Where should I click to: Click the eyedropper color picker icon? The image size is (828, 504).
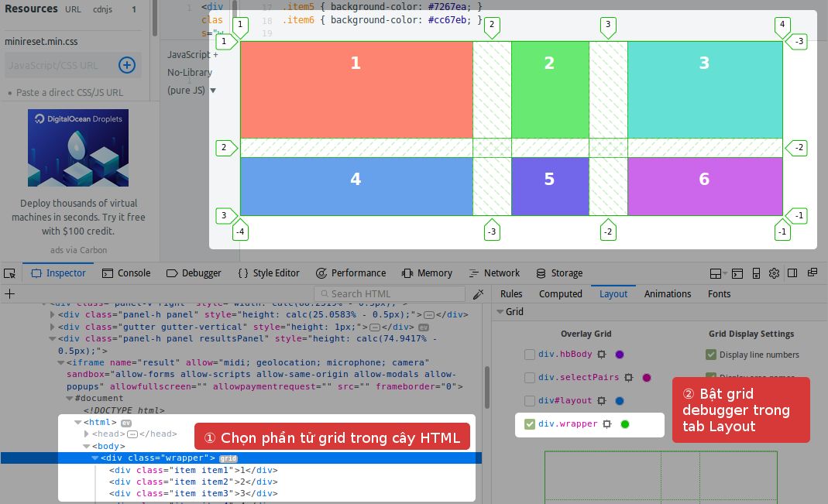point(479,294)
